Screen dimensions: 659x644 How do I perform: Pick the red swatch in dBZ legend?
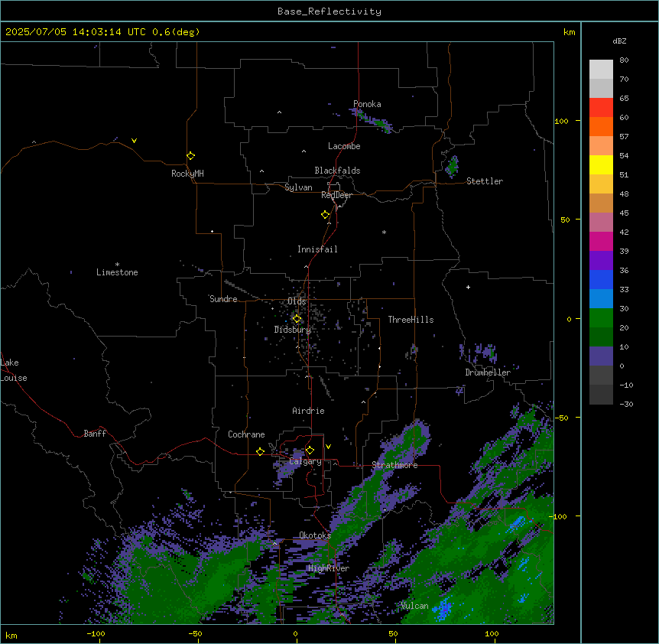click(601, 107)
